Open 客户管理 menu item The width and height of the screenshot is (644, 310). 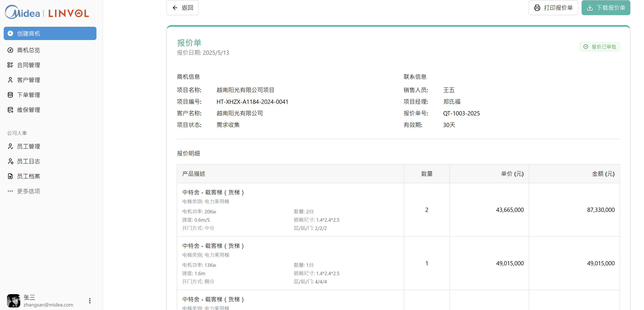click(29, 80)
